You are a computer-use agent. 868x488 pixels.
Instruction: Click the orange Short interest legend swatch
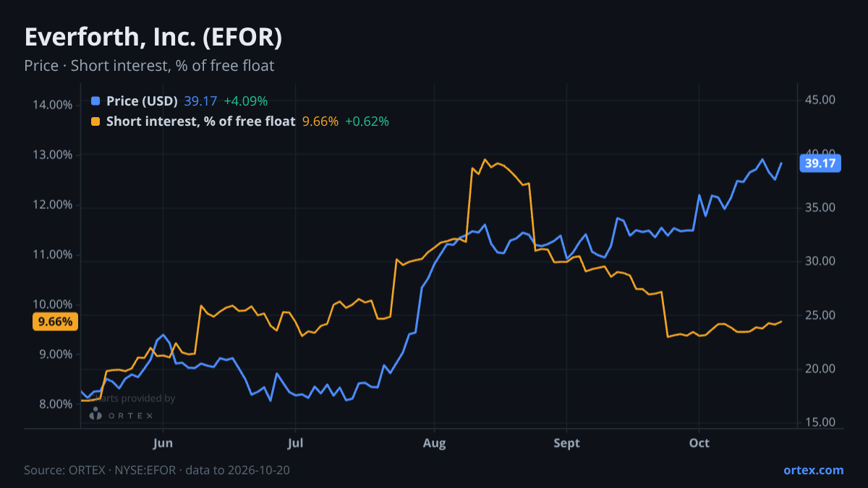95,121
